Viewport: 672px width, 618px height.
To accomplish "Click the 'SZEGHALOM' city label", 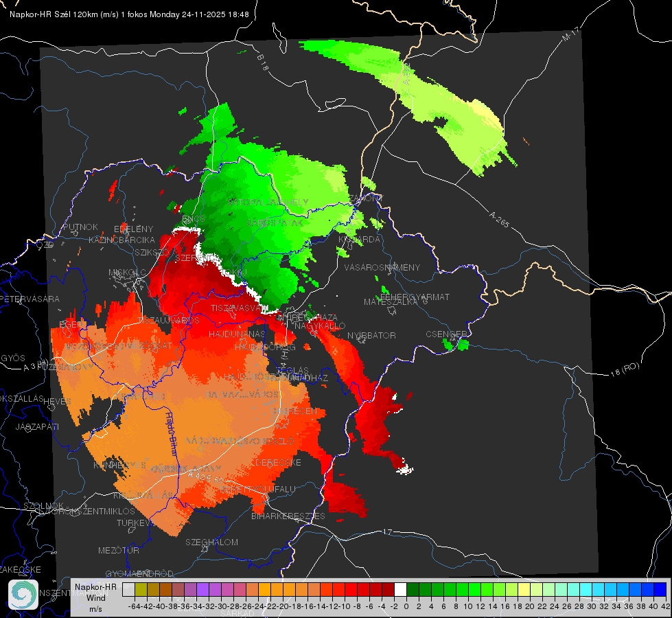I will (211, 542).
